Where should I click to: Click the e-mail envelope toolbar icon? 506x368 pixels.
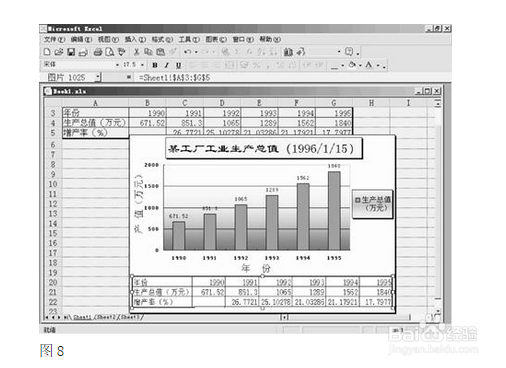pyautogui.click(x=84, y=52)
